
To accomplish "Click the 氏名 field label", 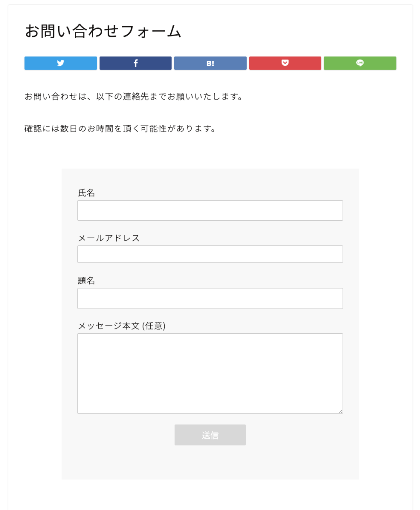I will pos(84,193).
